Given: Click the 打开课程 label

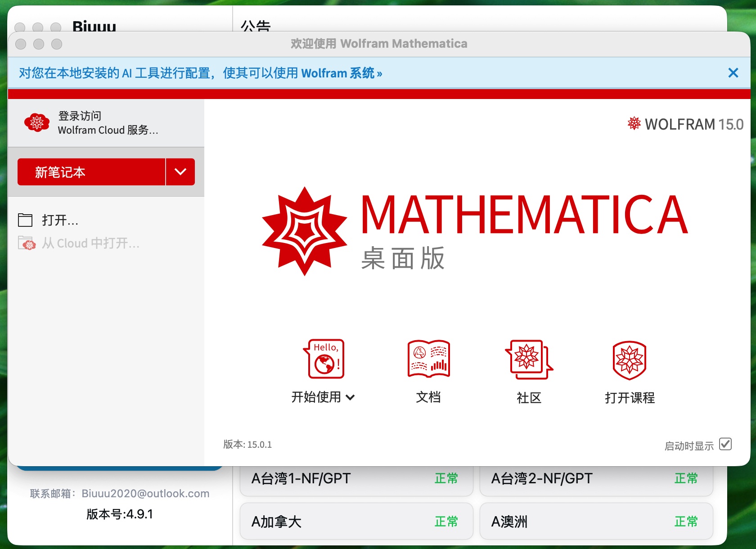Looking at the screenshot, I should [x=630, y=398].
